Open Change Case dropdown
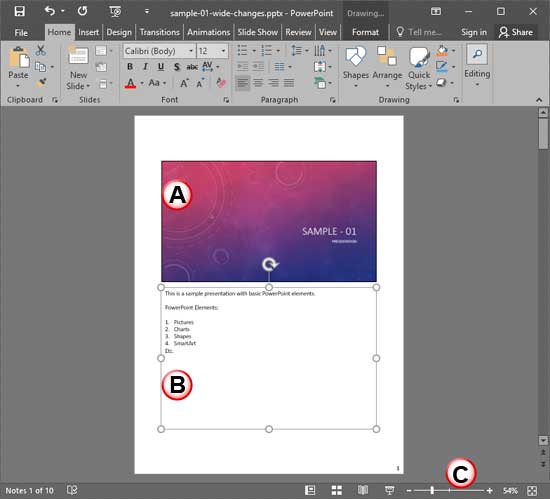The height and width of the screenshot is (499, 550). pyautogui.click(x=157, y=83)
